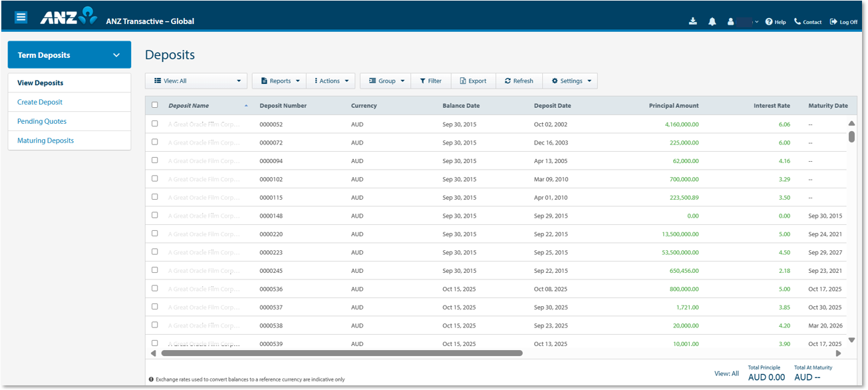Click the download icon in header

tap(693, 21)
